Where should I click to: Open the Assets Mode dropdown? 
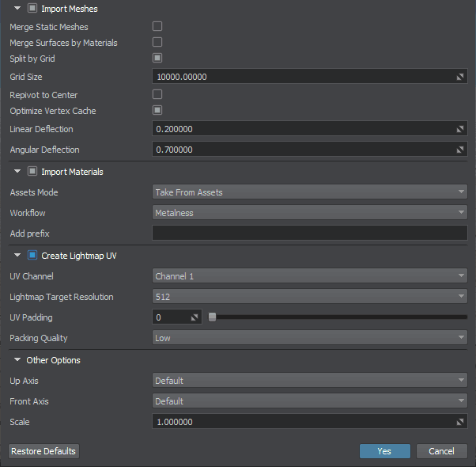[x=309, y=192]
